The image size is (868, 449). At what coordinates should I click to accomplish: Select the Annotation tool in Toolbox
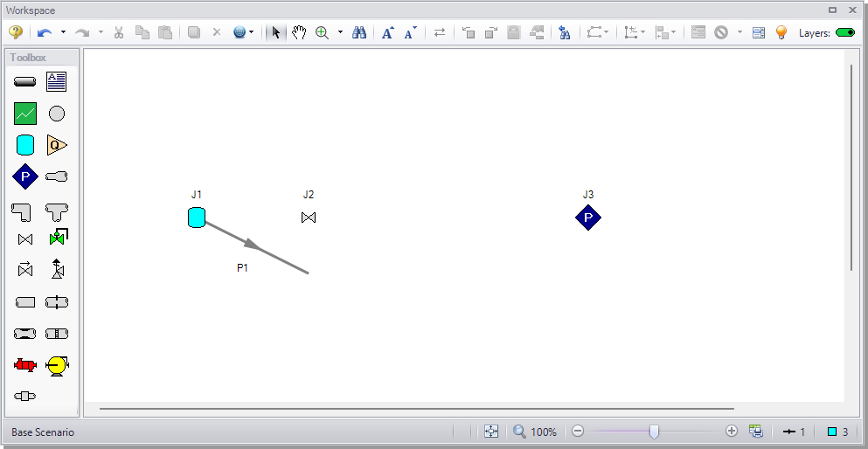tap(57, 82)
